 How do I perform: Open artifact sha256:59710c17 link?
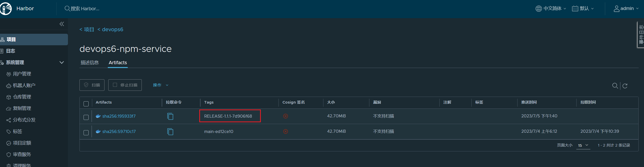pos(119,131)
